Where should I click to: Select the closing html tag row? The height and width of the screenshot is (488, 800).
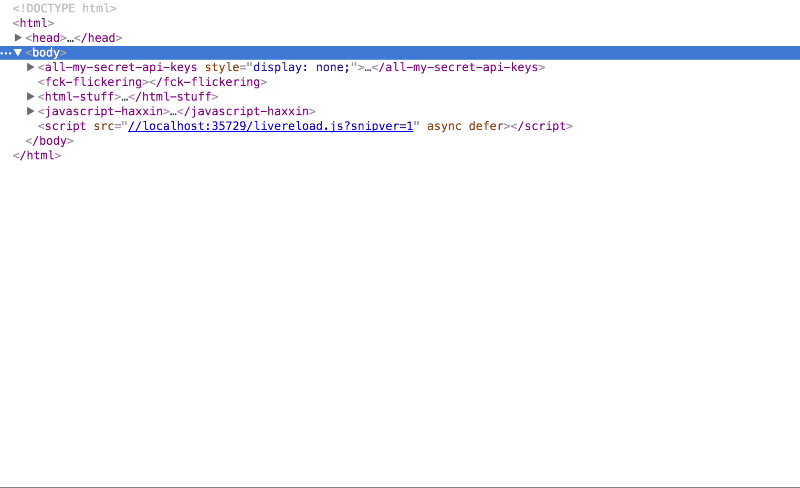coord(37,156)
